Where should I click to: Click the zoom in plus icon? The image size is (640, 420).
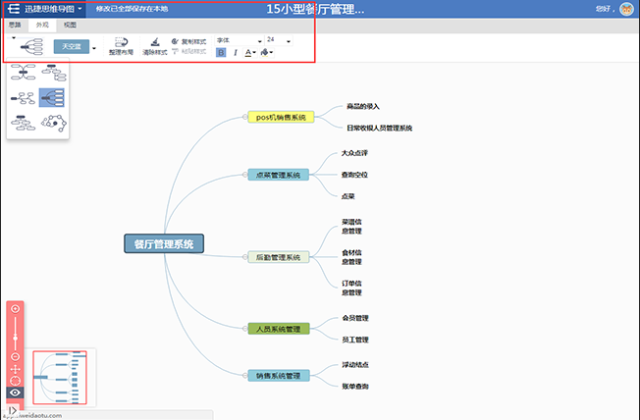15,309
